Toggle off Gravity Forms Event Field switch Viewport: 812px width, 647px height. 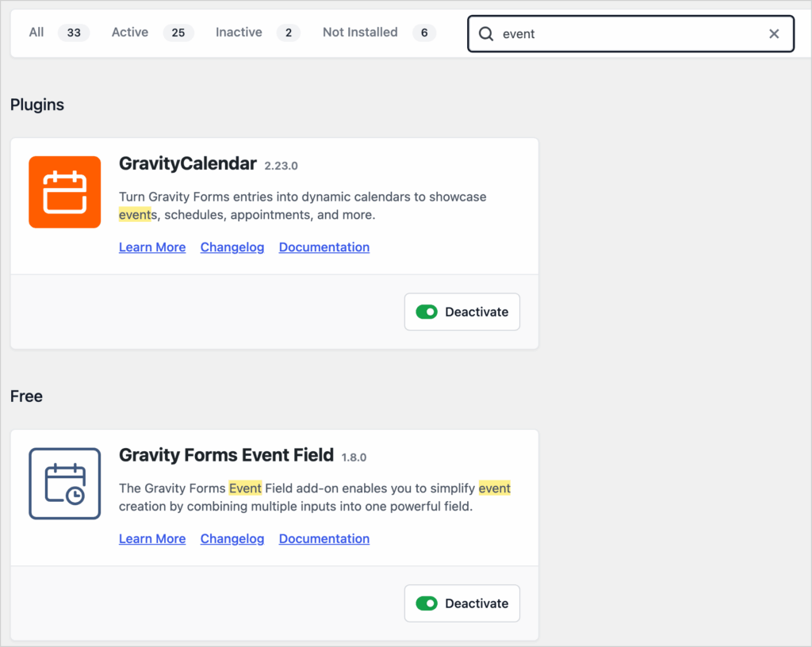coord(427,603)
